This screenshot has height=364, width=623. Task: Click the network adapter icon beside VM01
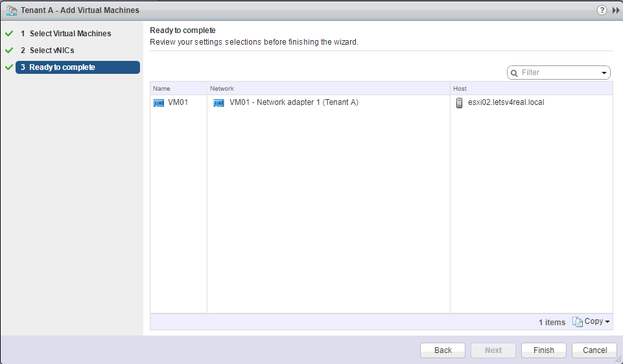218,102
